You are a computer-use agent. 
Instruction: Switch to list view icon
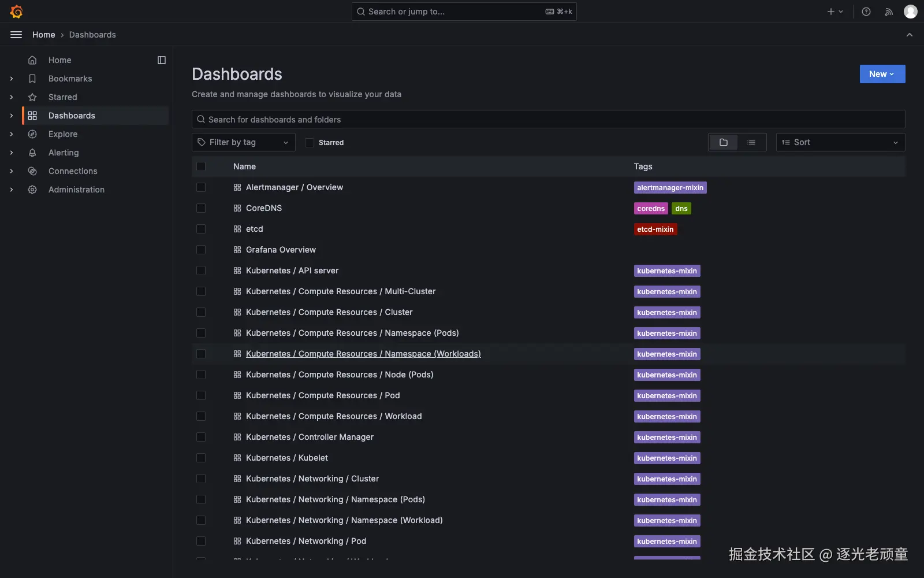(751, 142)
